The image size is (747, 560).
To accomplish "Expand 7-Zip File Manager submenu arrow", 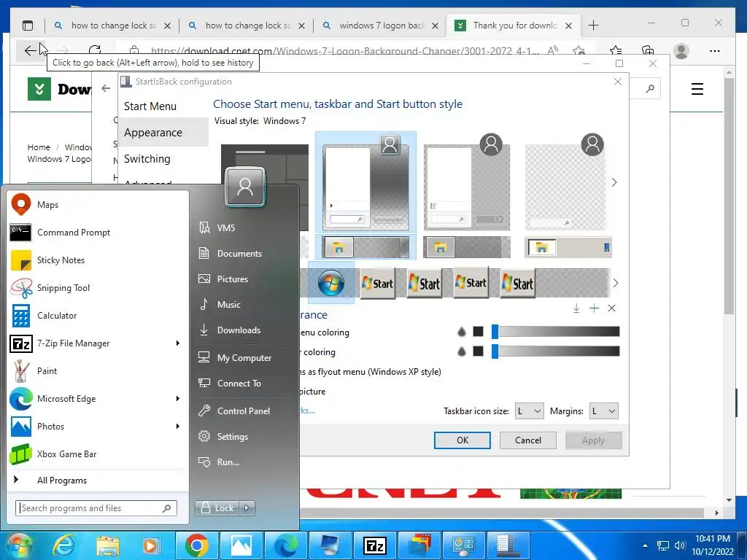I will (x=178, y=343).
